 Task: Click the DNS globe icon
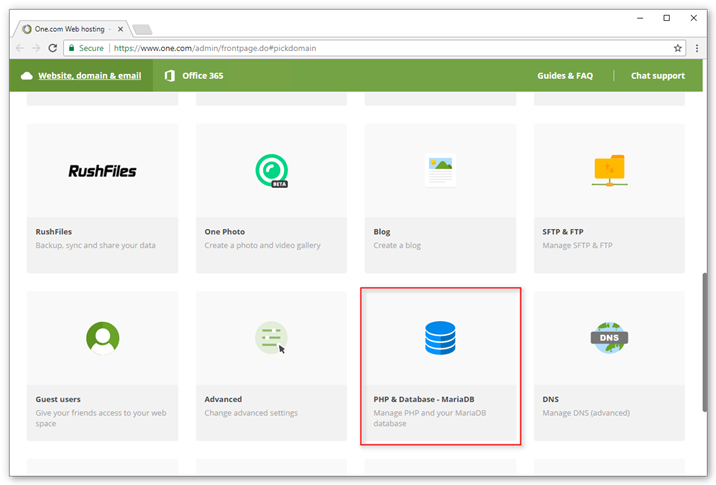pos(610,338)
